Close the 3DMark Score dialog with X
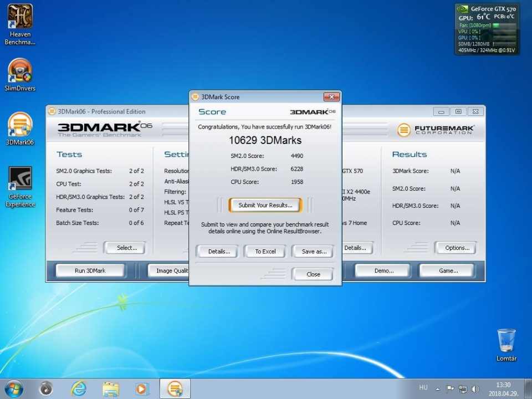532x399 pixels. pyautogui.click(x=331, y=97)
